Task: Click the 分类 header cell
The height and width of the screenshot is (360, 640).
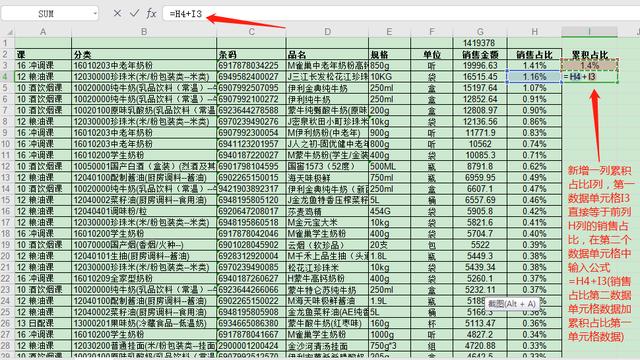Action: [144, 54]
